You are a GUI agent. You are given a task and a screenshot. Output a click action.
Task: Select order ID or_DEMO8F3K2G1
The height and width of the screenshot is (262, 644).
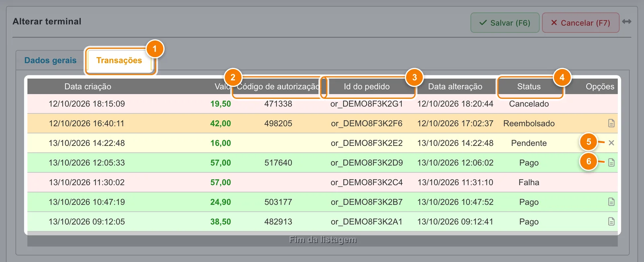[367, 104]
